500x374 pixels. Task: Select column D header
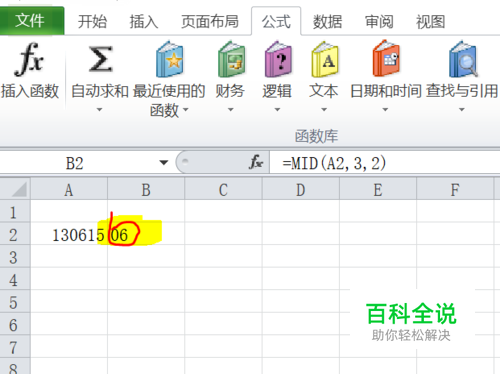tap(301, 190)
